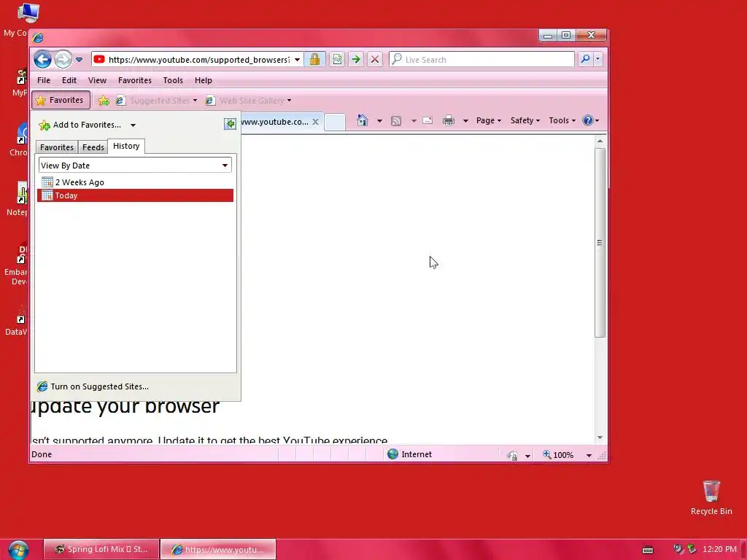Click the Home page icon
Viewport: 747px width, 560px height.
tap(363, 120)
